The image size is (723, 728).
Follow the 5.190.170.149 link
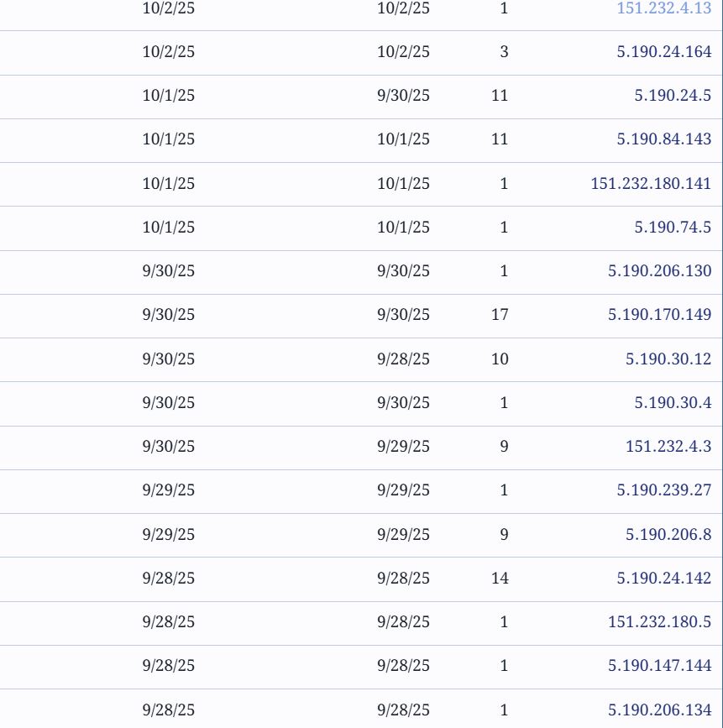pyautogui.click(x=659, y=315)
